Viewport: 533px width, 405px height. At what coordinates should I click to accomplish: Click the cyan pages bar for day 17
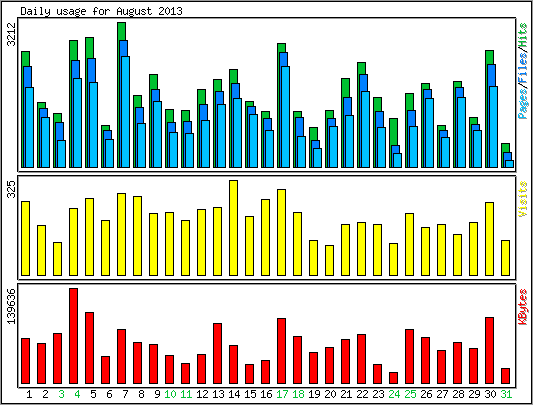pos(286,117)
